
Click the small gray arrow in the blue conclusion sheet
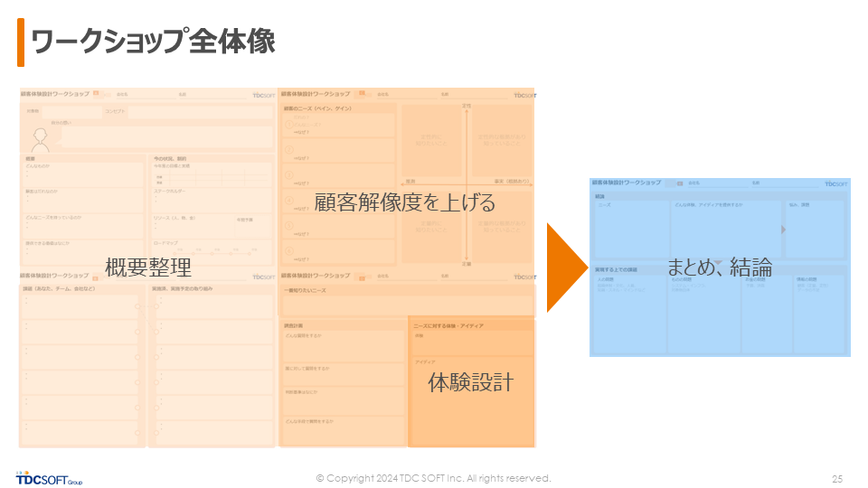(783, 230)
